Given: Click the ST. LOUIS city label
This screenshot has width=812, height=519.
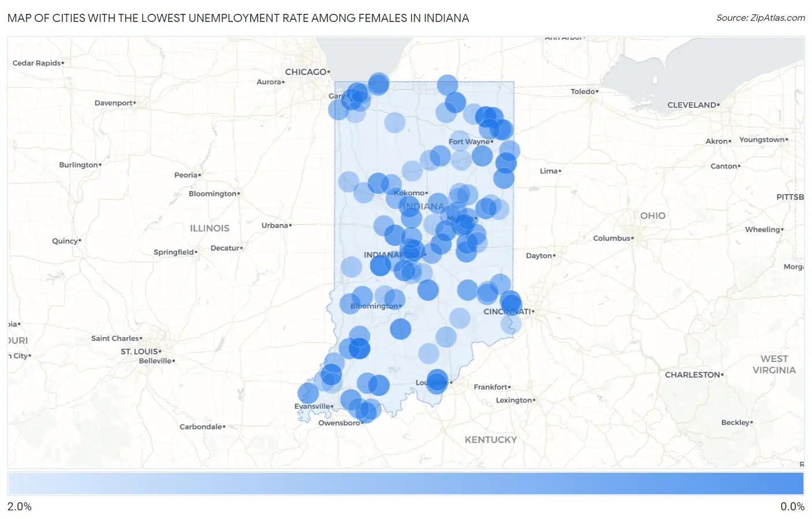Looking at the screenshot, I should pos(139,351).
